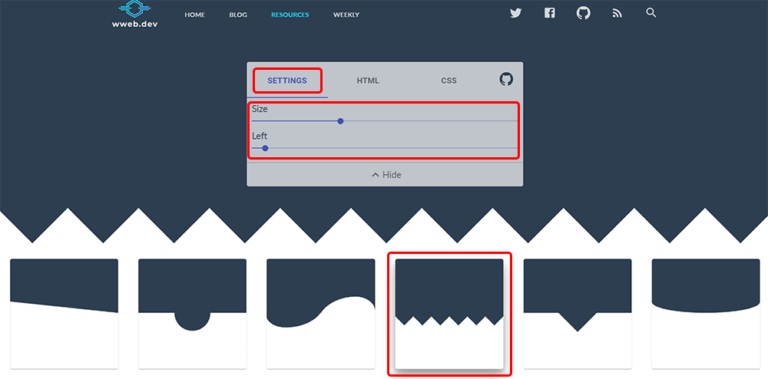
Task: Open the RESOURCES menu item
Action: coord(290,15)
